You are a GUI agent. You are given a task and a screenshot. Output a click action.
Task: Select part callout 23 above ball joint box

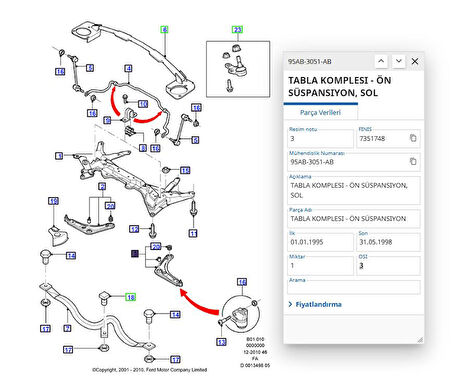click(x=237, y=30)
